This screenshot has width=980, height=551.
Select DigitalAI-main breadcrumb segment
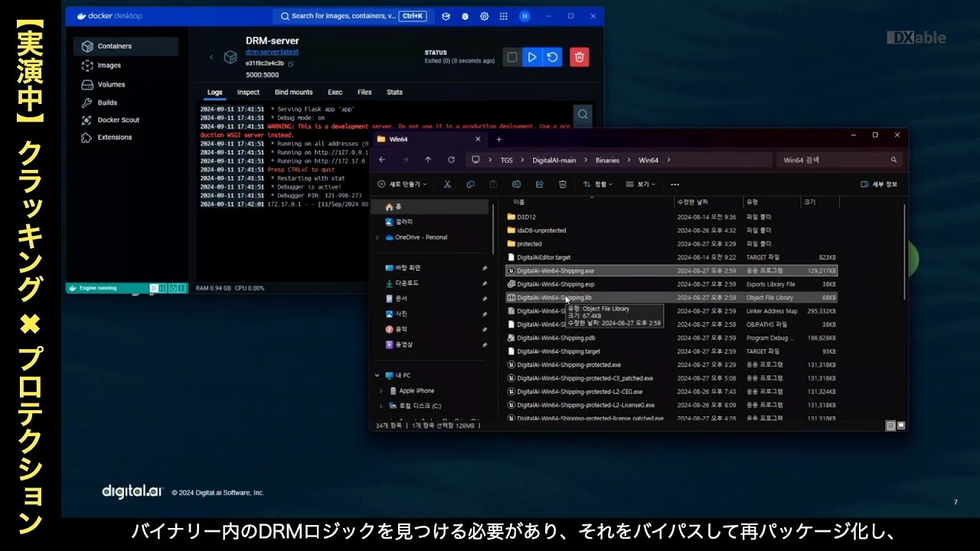point(554,160)
